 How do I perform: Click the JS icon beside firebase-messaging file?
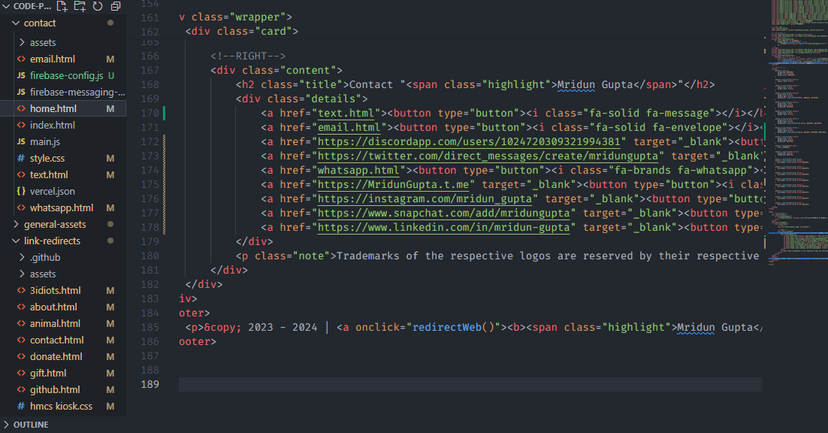(21, 92)
